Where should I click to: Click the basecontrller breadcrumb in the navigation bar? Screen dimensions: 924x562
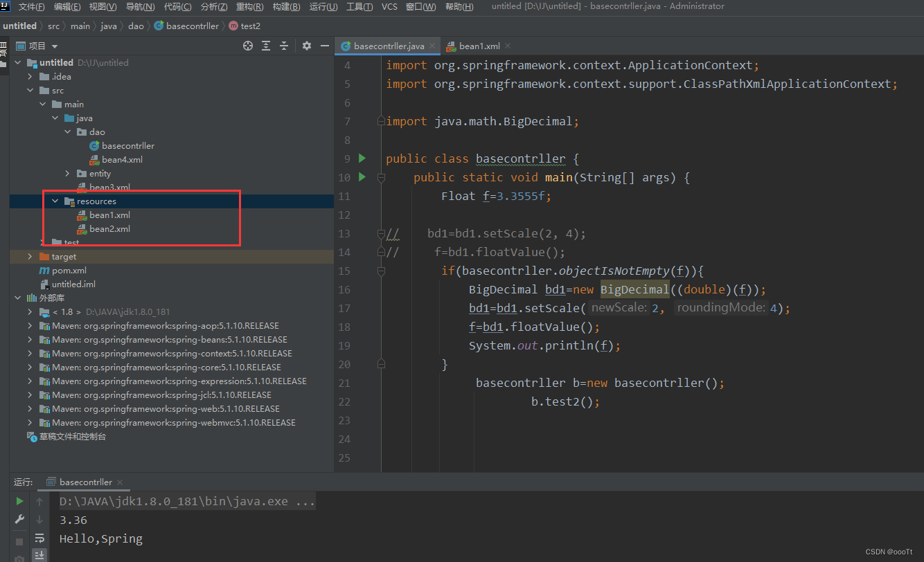click(186, 26)
